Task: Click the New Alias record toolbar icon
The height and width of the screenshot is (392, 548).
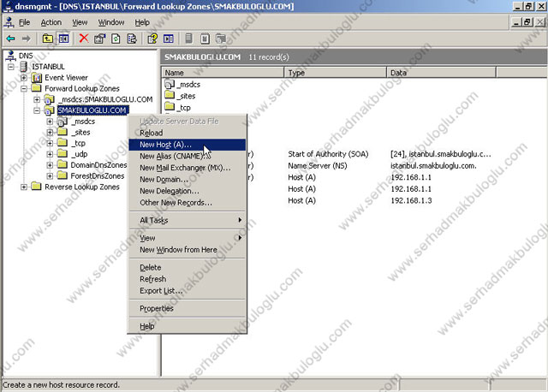Action: click(205, 39)
